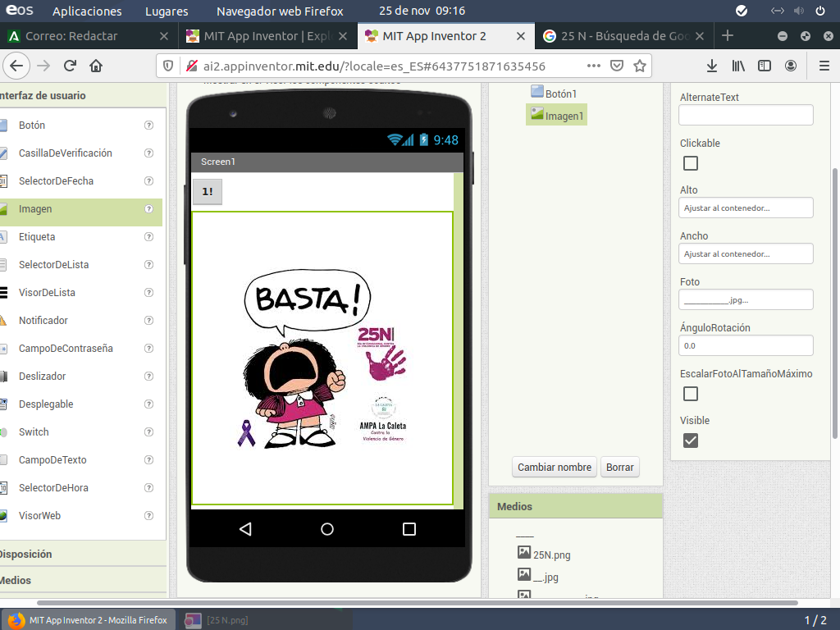Image resolution: width=840 pixels, height=630 pixels.
Task: Click help icon next to Etiqueta
Action: [x=149, y=237]
